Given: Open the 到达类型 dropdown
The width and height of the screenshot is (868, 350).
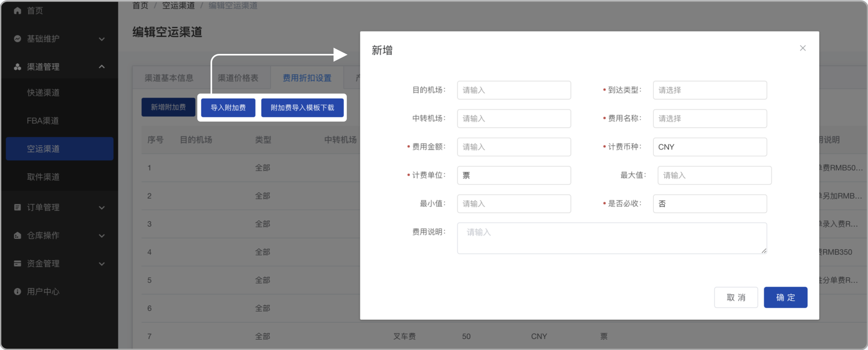Looking at the screenshot, I should coord(710,90).
